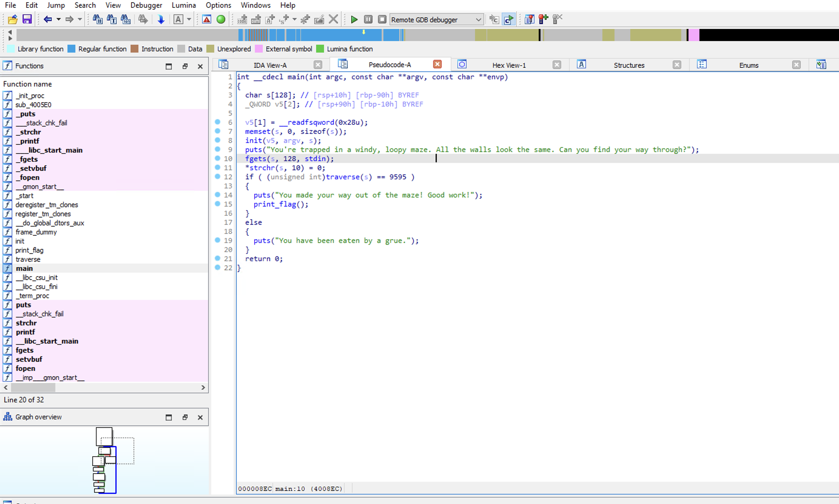Click the search next binoculars icon
The height and width of the screenshot is (504, 839).
[x=143, y=19]
